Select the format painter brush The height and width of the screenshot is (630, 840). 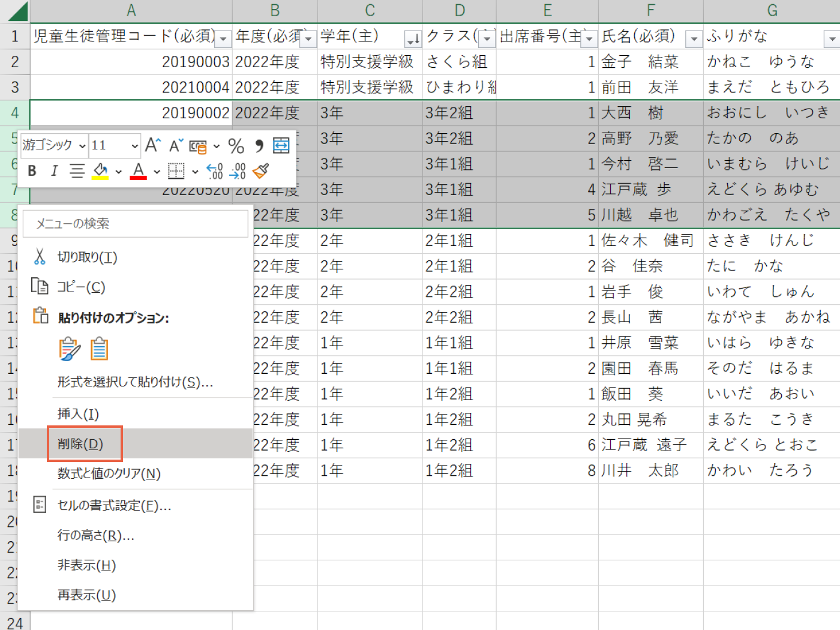click(x=260, y=171)
